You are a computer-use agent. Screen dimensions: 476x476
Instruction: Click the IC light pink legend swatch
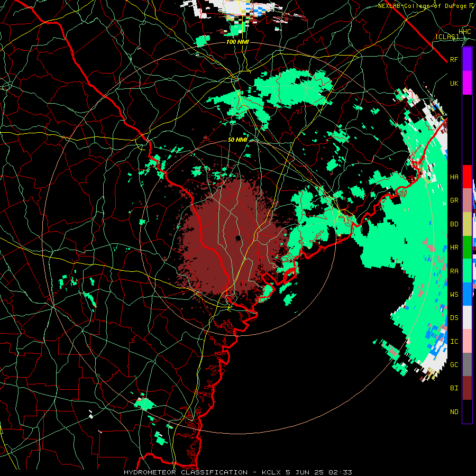click(x=467, y=341)
